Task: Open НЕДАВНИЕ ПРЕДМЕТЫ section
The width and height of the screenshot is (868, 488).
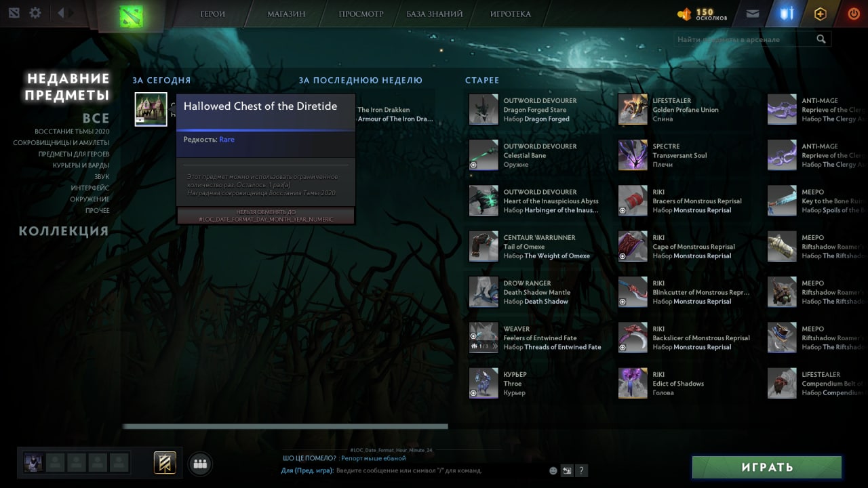Action: pyautogui.click(x=67, y=87)
